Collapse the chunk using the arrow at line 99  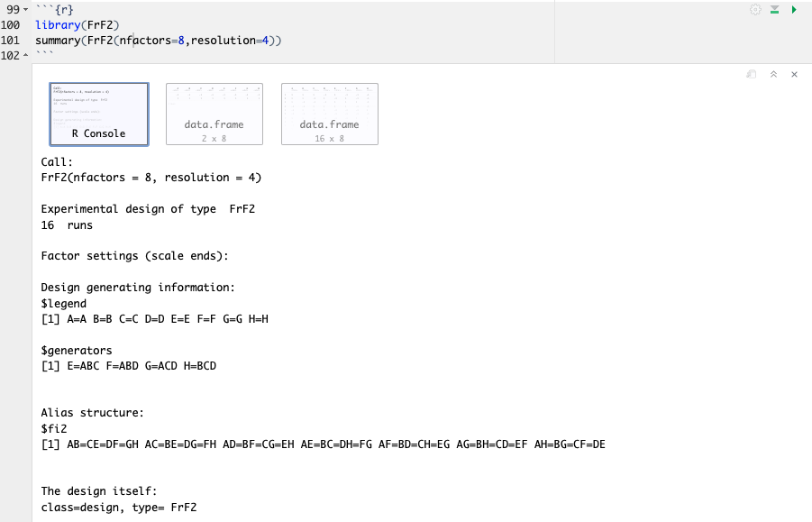[24, 9]
